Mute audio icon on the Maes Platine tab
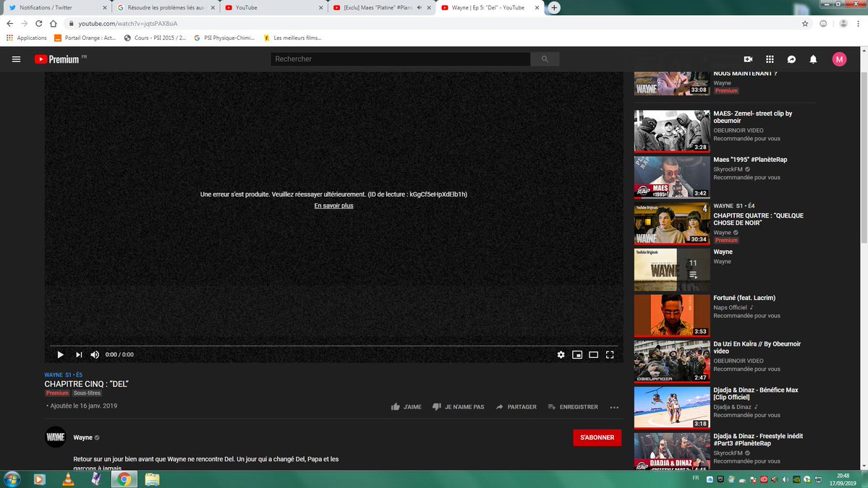Viewport: 868px width, 488px height. [x=419, y=7]
